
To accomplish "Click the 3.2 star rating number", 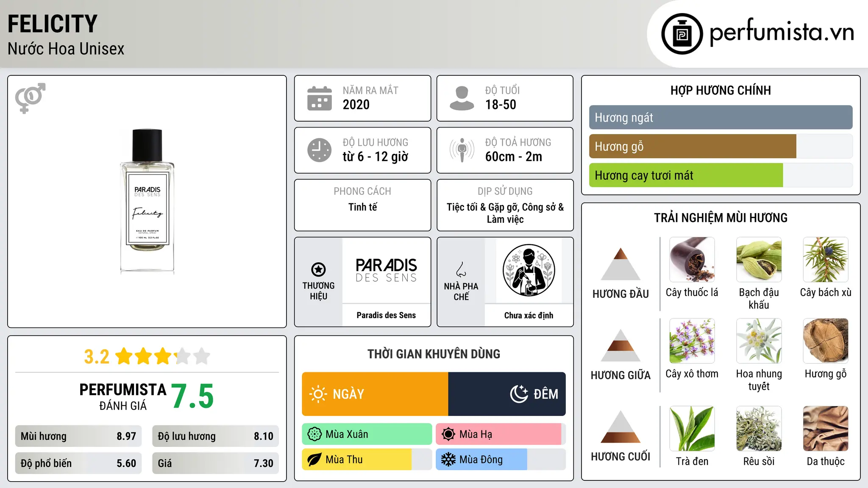I will (97, 357).
